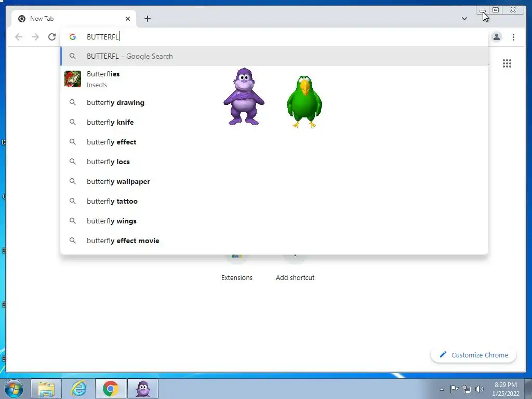This screenshot has height=399, width=532.
Task: Choose butterfly wallpaper suggestion
Action: point(274,181)
